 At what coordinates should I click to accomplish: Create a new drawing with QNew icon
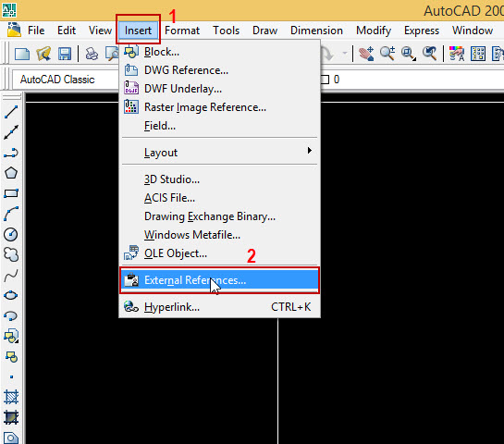click(22, 54)
